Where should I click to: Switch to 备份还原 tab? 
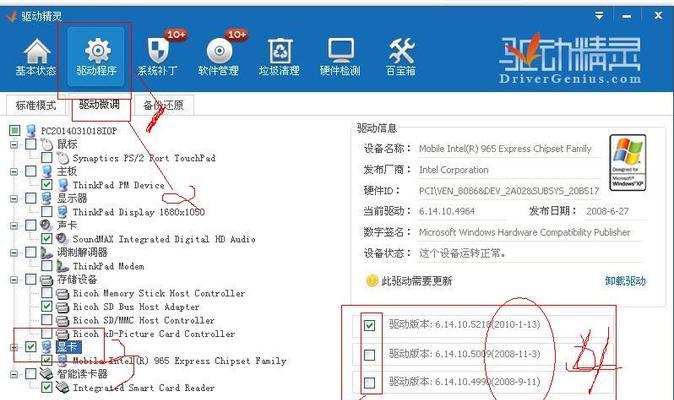(x=164, y=105)
